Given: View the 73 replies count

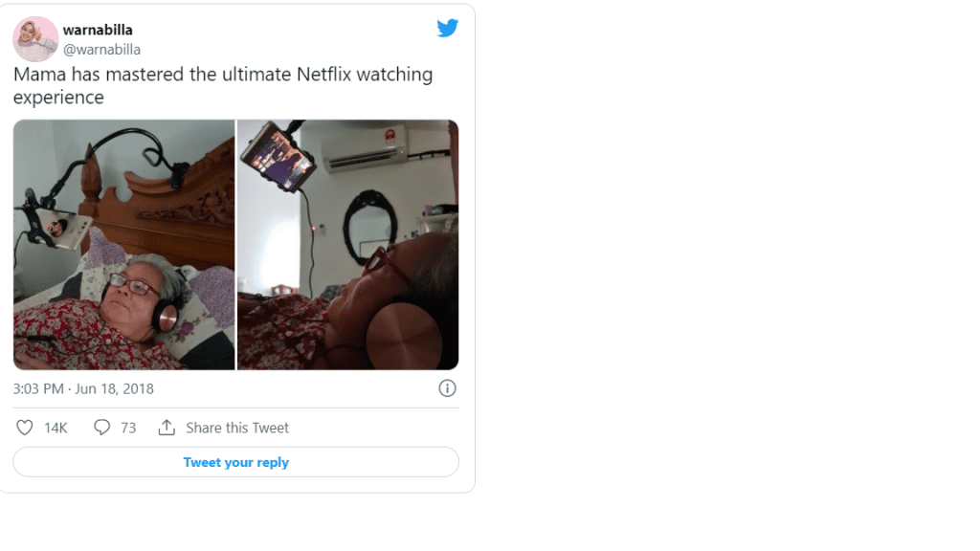Looking at the screenshot, I should click(x=128, y=428).
